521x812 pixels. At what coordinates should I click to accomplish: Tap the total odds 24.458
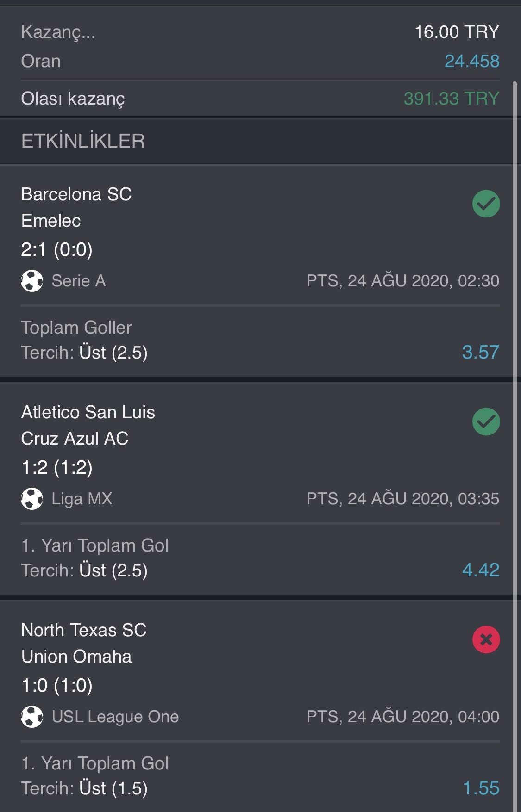pyautogui.click(x=472, y=61)
